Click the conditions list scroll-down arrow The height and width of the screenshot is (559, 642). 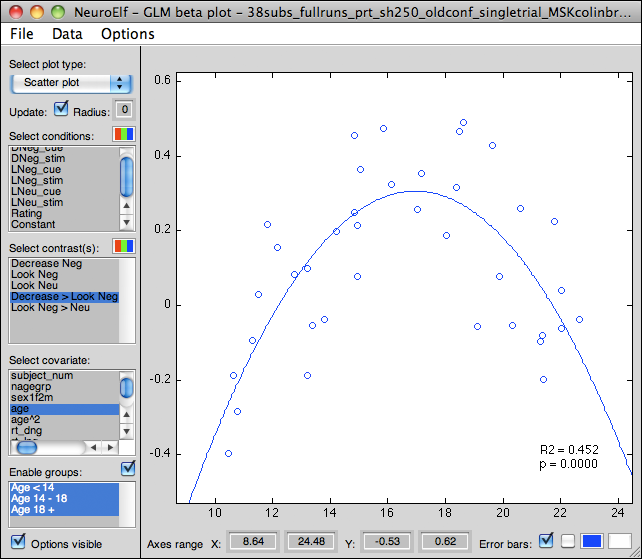point(126,224)
